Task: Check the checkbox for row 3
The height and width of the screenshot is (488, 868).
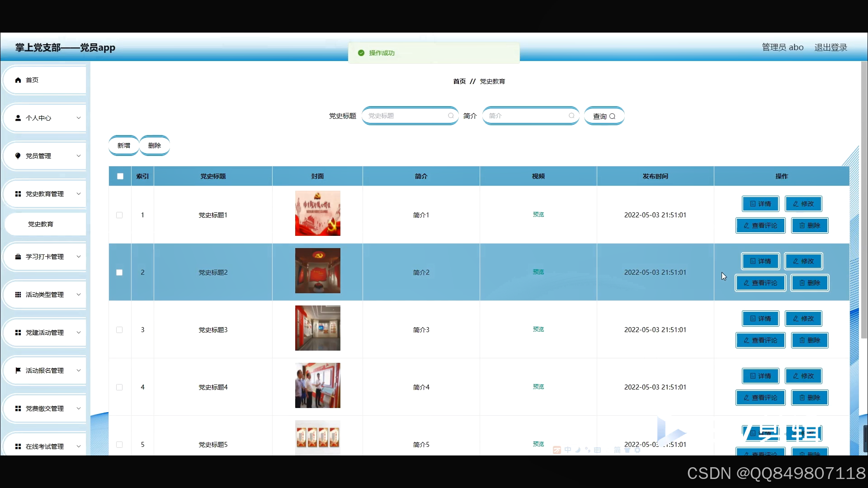Action: 119,330
